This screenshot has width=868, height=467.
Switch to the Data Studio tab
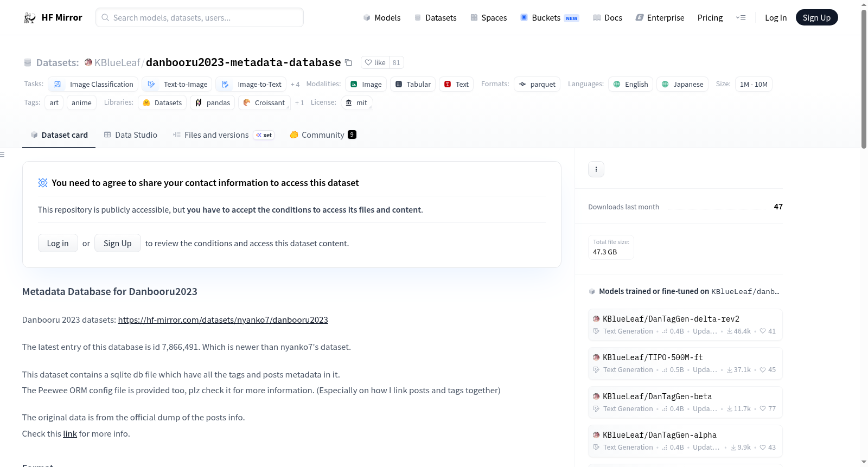[131, 135]
